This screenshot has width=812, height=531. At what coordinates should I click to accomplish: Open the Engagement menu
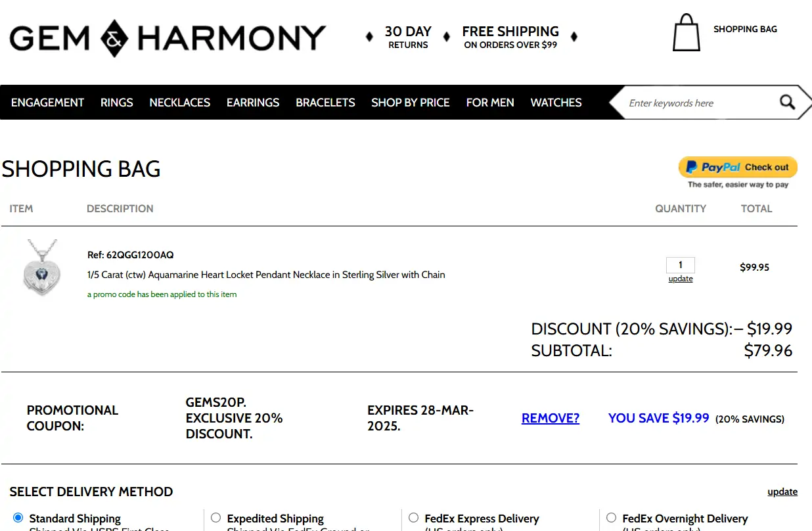pyautogui.click(x=47, y=103)
